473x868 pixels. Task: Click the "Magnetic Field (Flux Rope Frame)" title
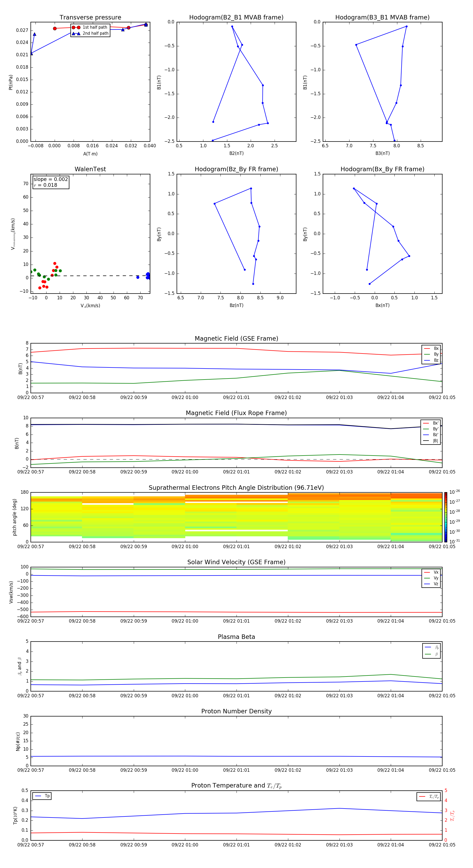coord(236,413)
